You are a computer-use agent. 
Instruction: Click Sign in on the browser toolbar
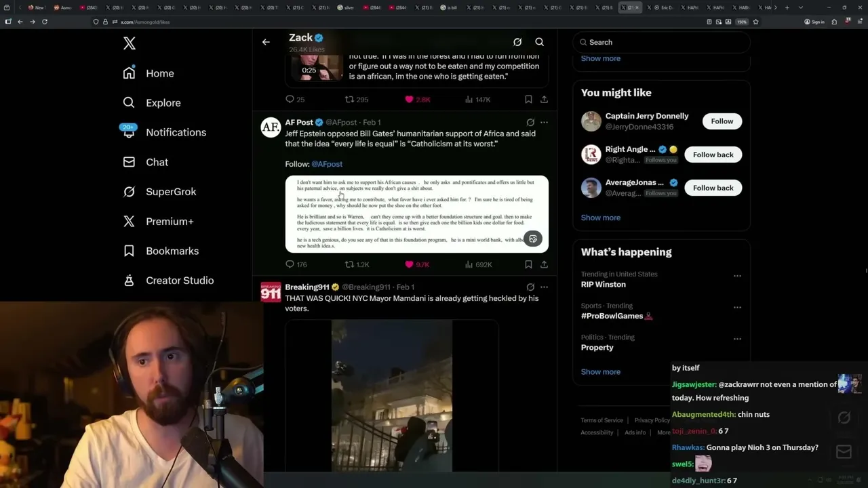[814, 22]
